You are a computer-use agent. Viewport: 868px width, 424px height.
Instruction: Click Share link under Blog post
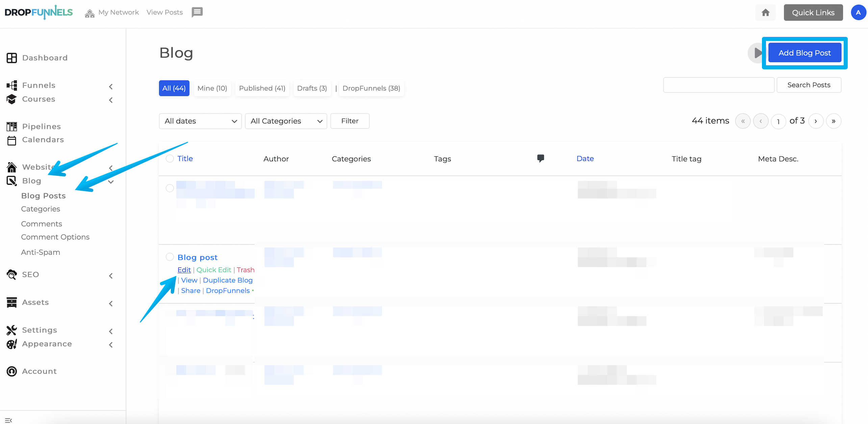pyautogui.click(x=191, y=291)
